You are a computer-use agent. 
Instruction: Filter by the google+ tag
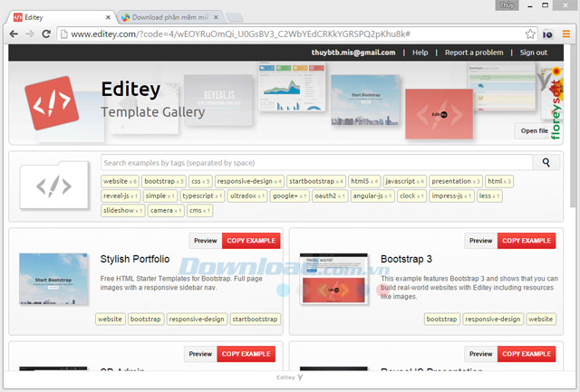coord(290,196)
